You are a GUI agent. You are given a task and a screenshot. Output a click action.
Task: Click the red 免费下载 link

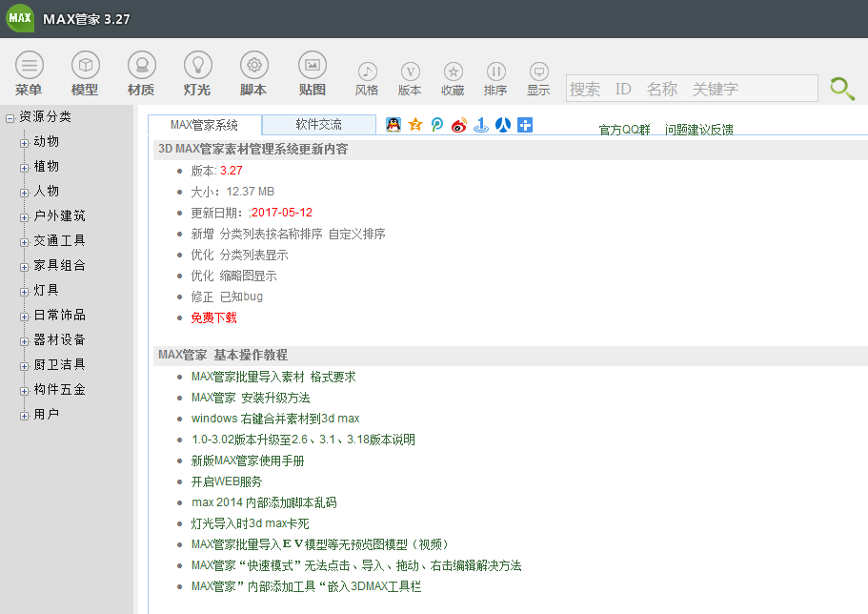coord(213,317)
